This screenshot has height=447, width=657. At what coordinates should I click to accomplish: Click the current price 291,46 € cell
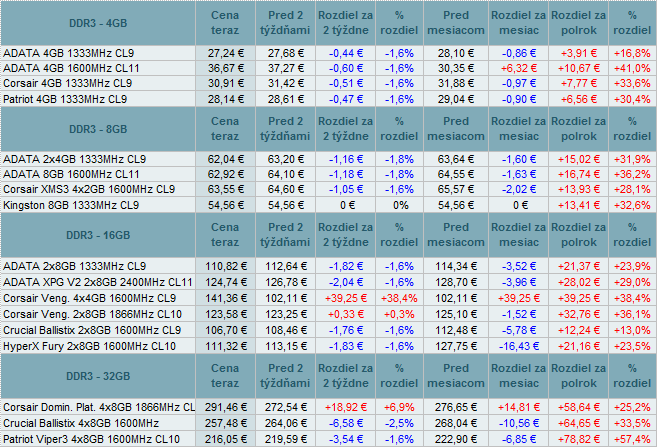225,407
